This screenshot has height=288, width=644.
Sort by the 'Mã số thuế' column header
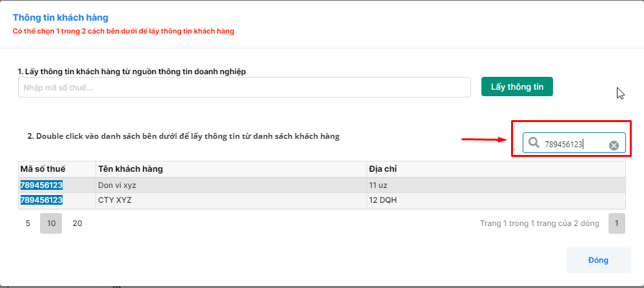(x=42, y=169)
